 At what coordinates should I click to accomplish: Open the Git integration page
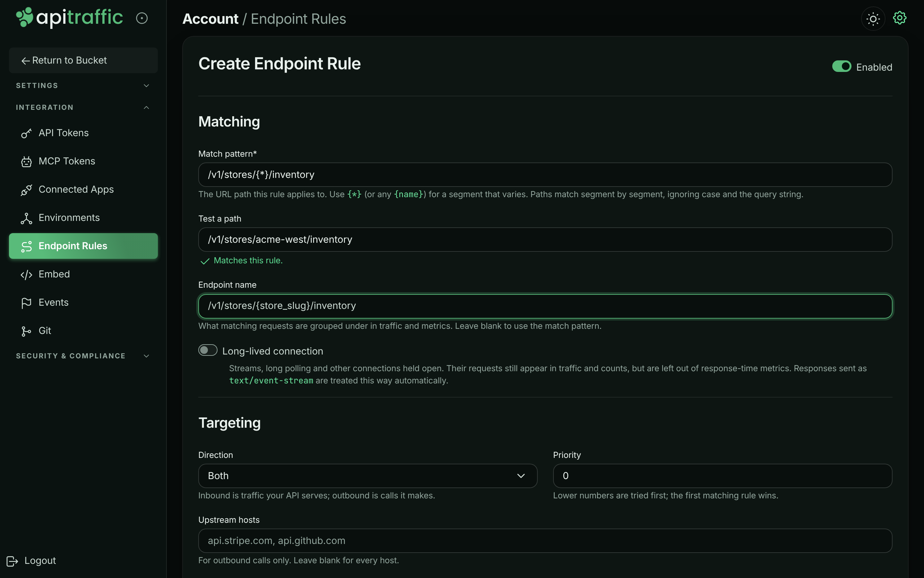[x=83, y=331]
